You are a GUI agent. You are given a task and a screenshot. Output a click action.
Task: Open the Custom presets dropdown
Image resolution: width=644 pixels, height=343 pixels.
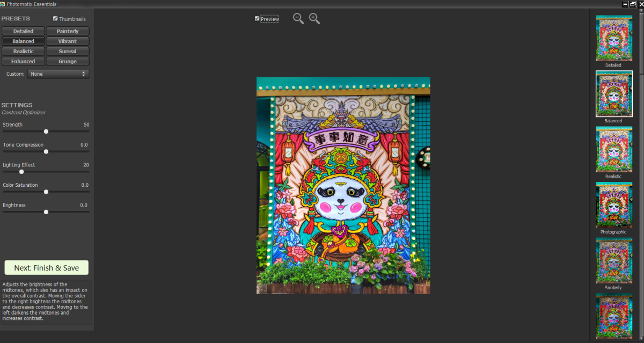click(58, 74)
